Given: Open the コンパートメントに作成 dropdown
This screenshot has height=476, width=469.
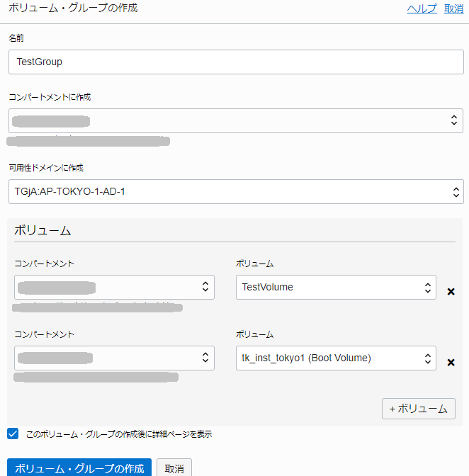Looking at the screenshot, I should 236,120.
